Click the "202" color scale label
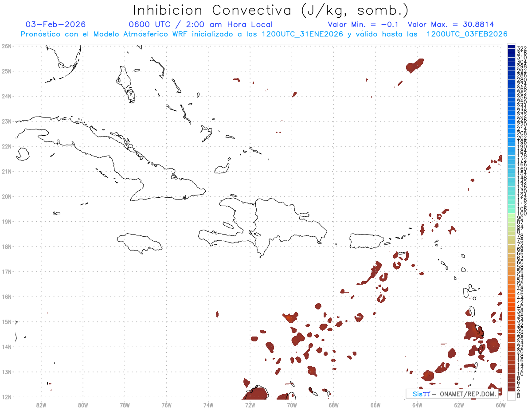The image size is (532, 411). (x=521, y=137)
